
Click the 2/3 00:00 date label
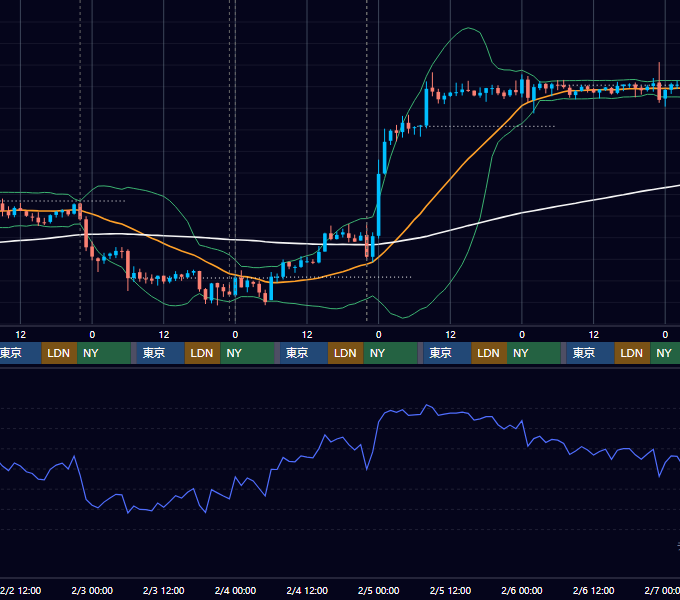92,590
